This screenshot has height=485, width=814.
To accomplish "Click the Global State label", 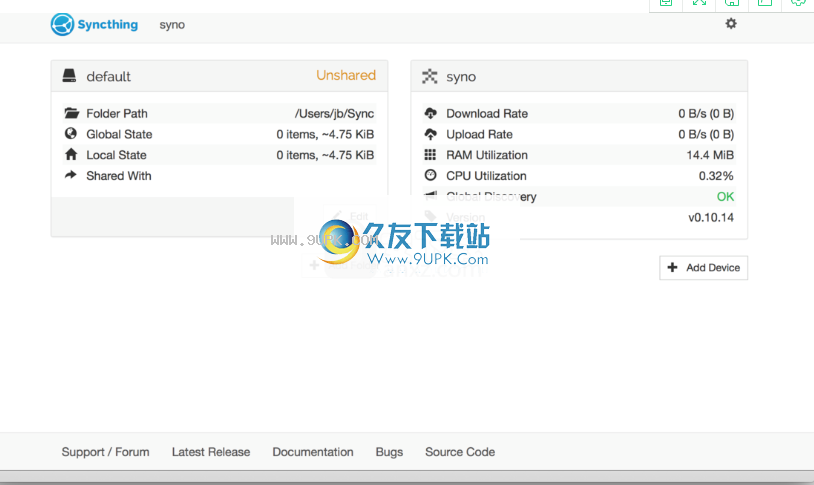I will click(119, 134).
